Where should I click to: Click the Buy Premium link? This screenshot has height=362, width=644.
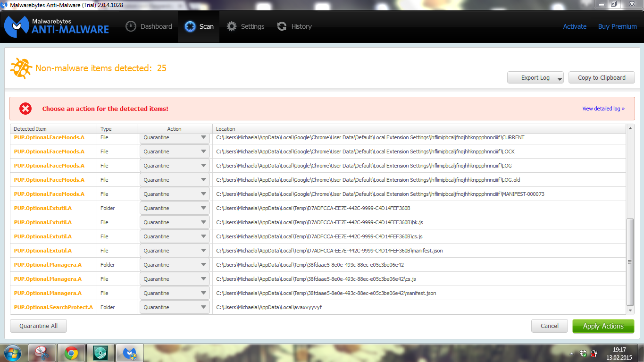pyautogui.click(x=617, y=26)
